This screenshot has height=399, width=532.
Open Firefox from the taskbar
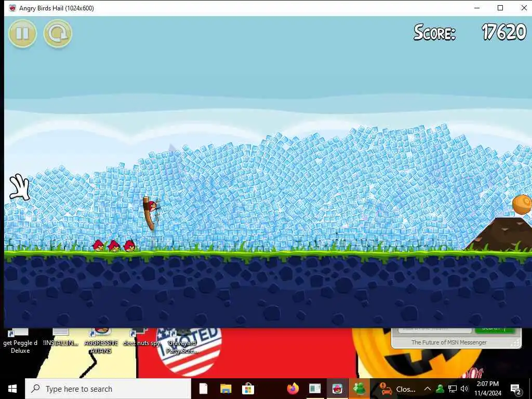coord(292,389)
